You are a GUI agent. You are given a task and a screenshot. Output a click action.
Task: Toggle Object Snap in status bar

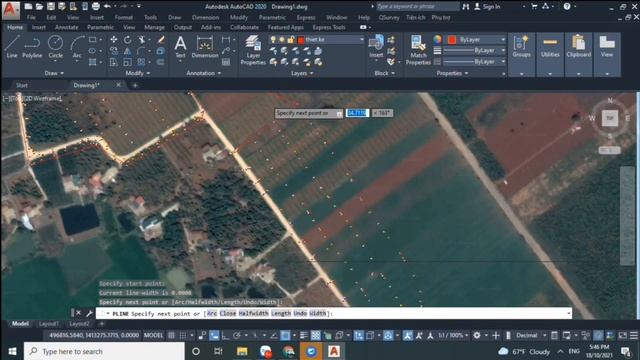pyautogui.click(x=285, y=336)
